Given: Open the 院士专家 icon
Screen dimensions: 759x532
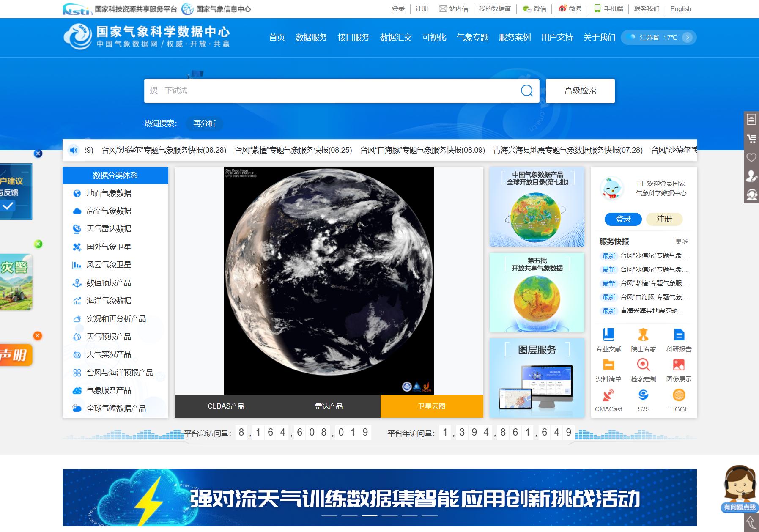Looking at the screenshot, I should 643,335.
